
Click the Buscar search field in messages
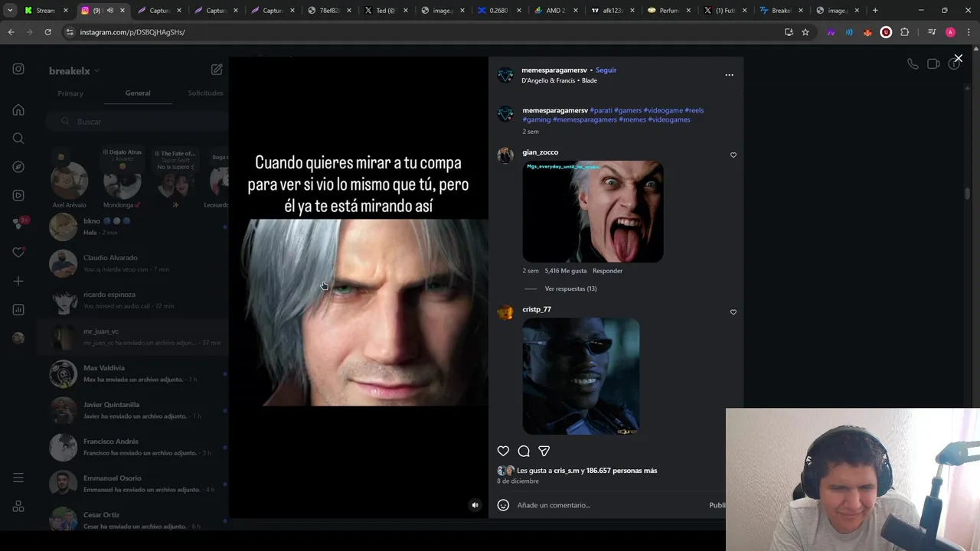click(x=136, y=122)
